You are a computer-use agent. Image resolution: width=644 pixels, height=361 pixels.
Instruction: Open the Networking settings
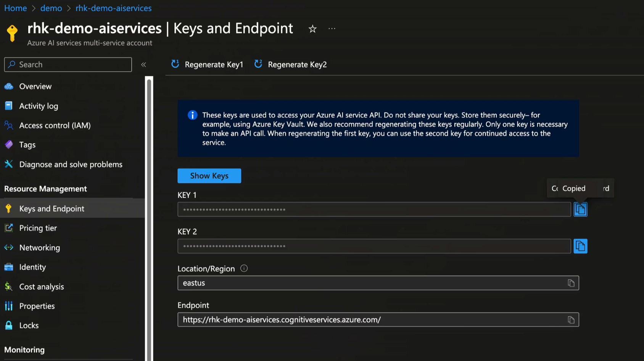click(x=39, y=248)
